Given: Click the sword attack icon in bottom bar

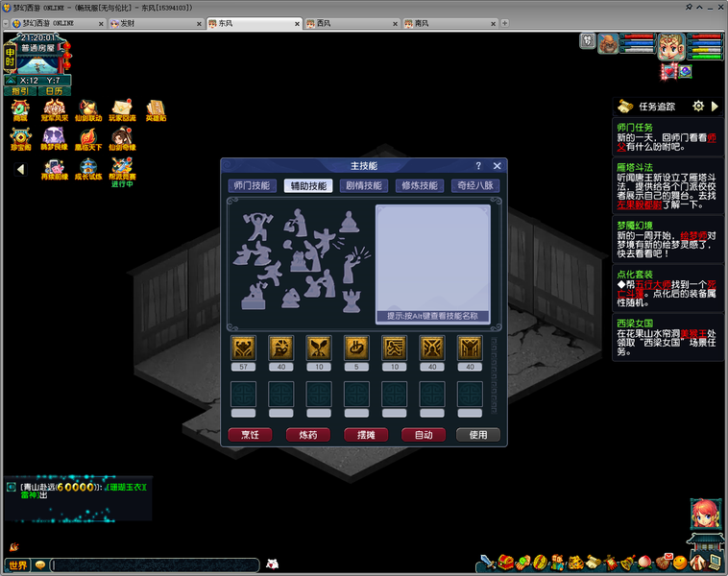Looking at the screenshot, I should (x=488, y=563).
